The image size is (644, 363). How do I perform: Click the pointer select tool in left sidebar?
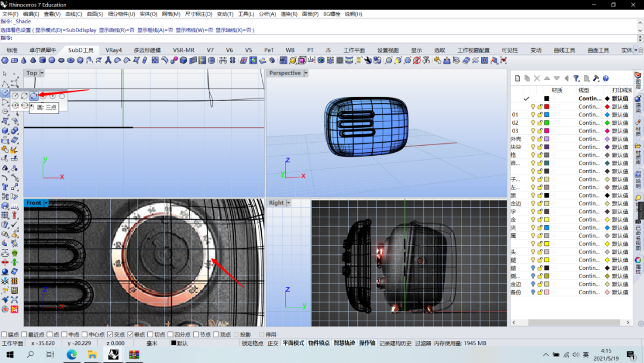pos(5,73)
